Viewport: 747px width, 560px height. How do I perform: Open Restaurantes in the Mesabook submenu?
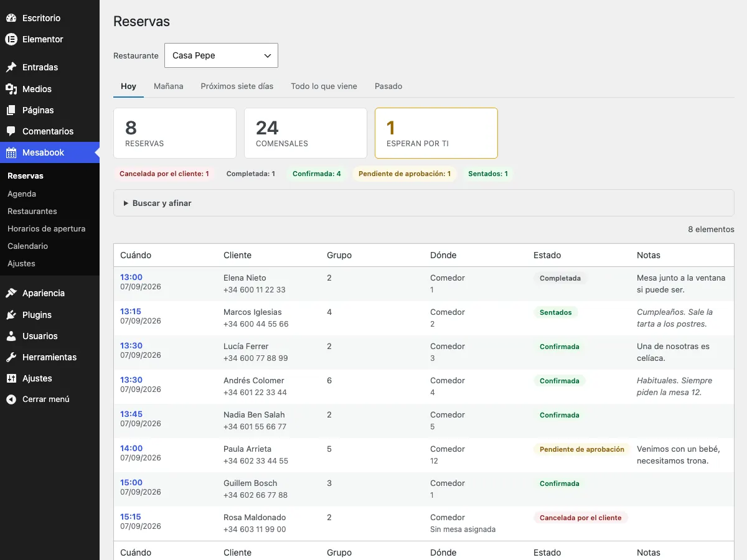tap(32, 211)
